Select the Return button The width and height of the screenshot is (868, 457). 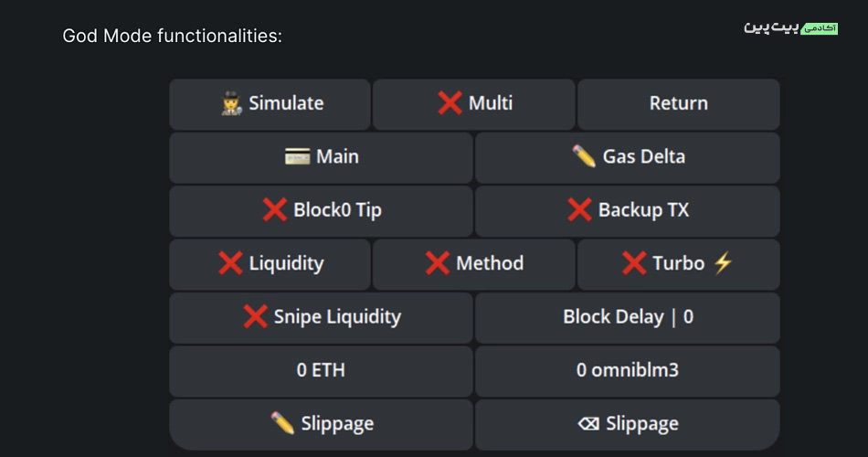[x=679, y=104]
